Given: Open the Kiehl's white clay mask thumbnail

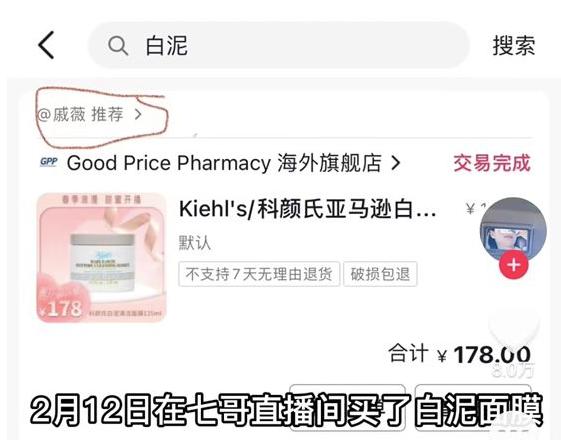Looking at the screenshot, I should tap(101, 257).
